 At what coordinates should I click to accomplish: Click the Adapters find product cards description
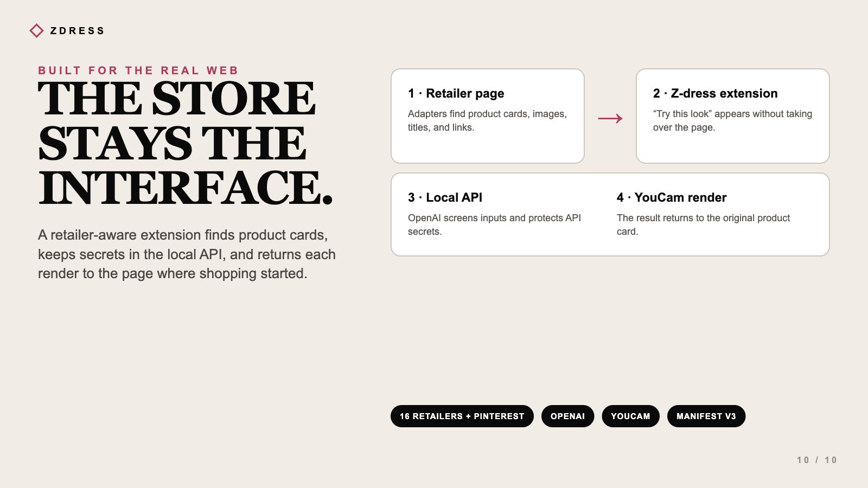point(487,120)
